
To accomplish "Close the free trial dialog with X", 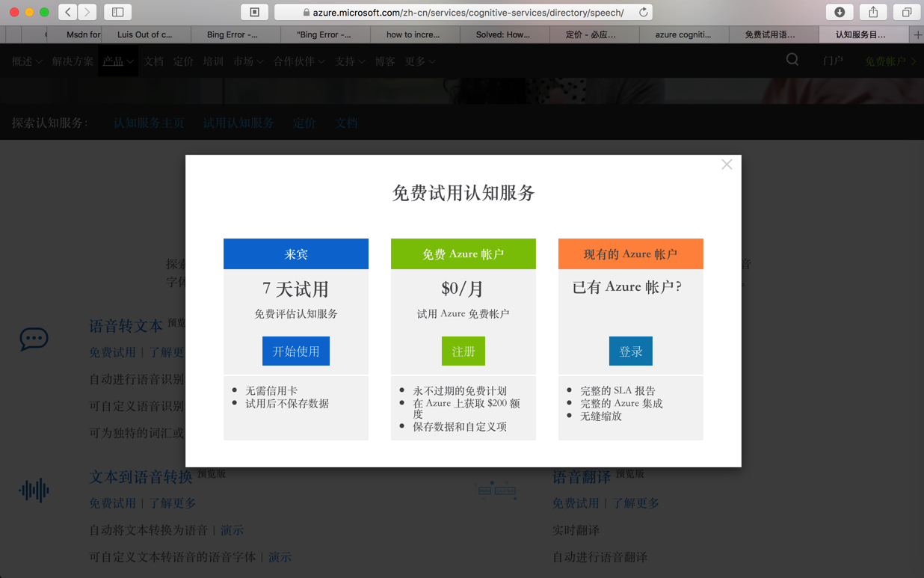I will [727, 165].
